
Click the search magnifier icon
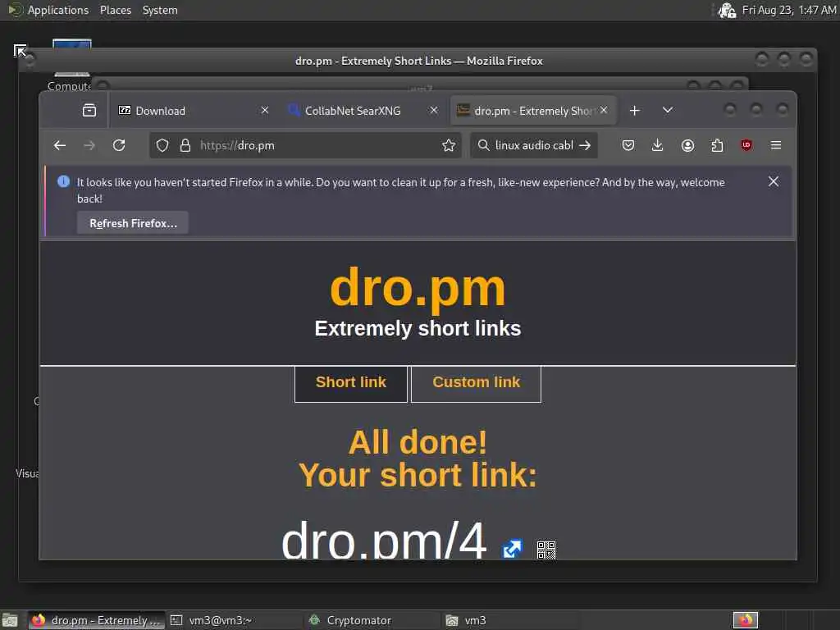tap(483, 145)
